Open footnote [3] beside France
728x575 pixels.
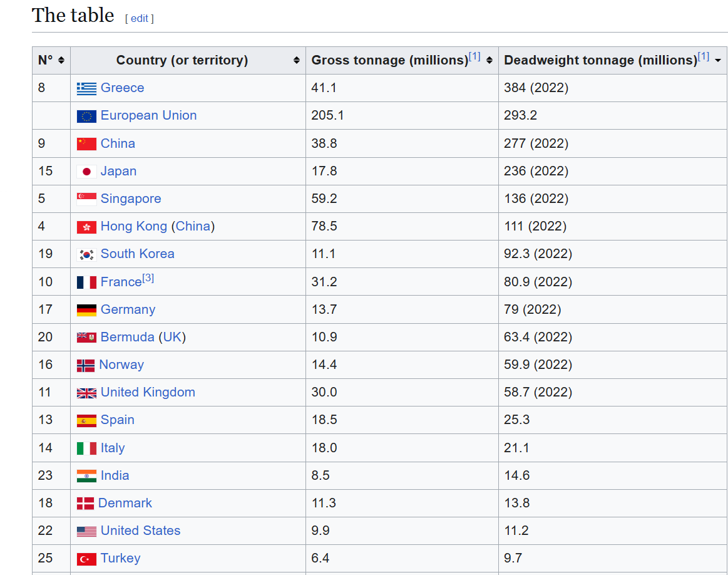coord(148,277)
